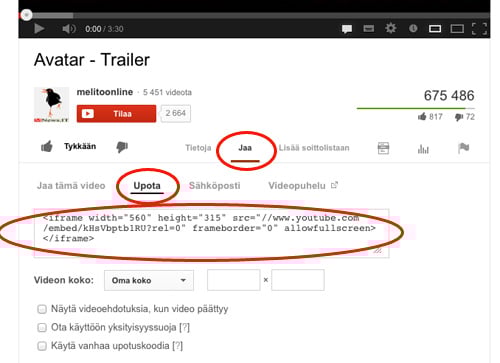Report the video with the flag icon
The height and width of the screenshot is (363, 500).
point(463,148)
